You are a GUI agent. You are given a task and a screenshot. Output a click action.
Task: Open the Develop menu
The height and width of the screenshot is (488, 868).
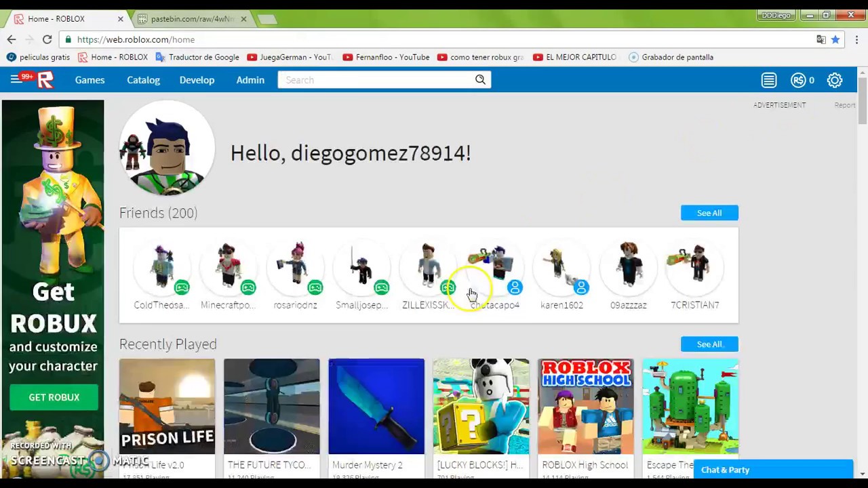(x=197, y=80)
